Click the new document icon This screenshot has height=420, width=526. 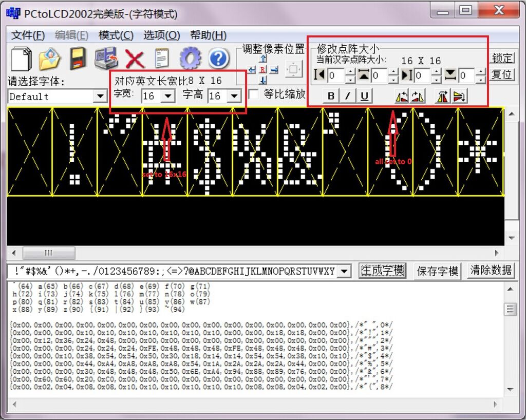coord(21,59)
